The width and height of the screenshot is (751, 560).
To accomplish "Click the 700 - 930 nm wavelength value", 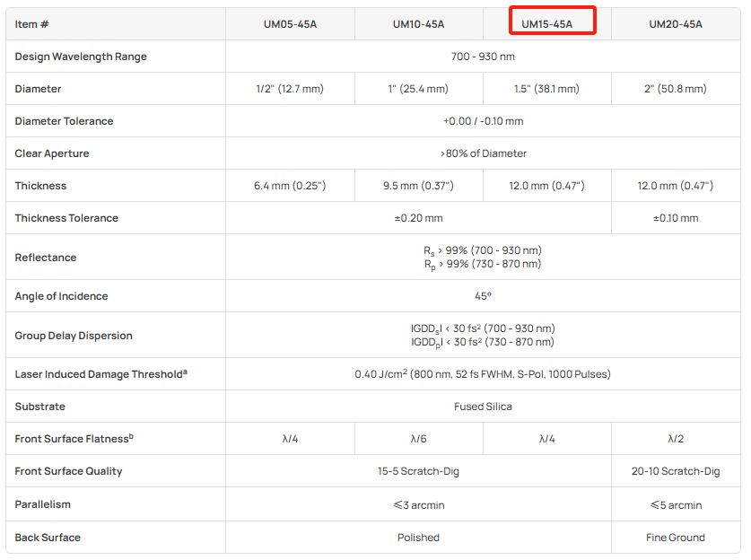I will (483, 57).
